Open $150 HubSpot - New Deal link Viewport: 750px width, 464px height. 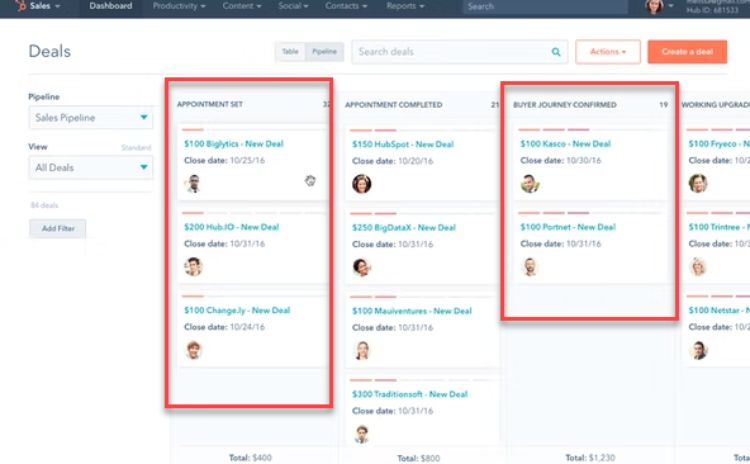(403, 144)
